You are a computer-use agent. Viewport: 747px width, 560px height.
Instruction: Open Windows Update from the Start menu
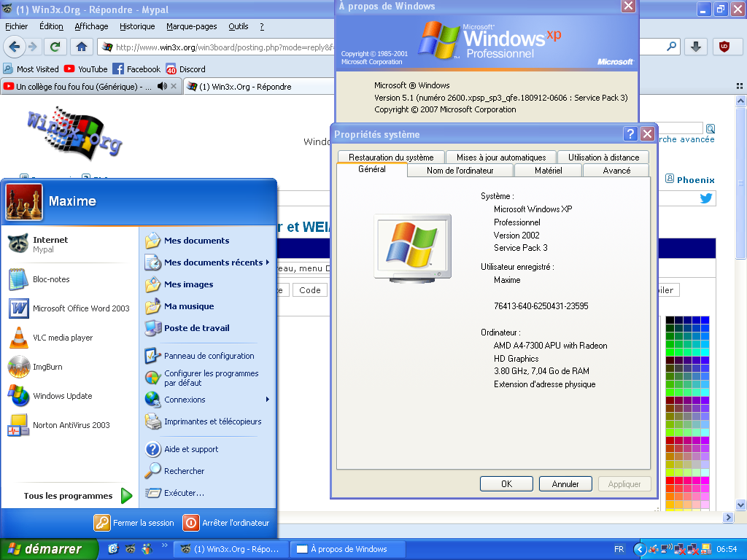tap(69, 396)
